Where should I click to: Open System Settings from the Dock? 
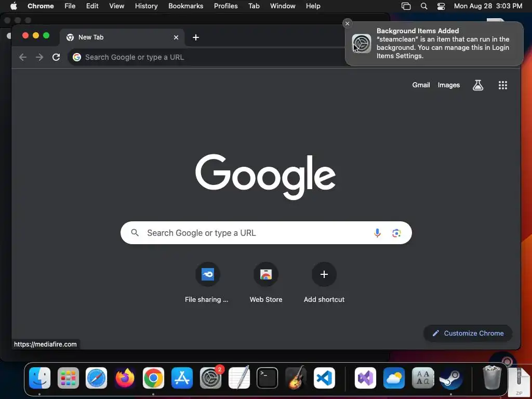point(210,378)
